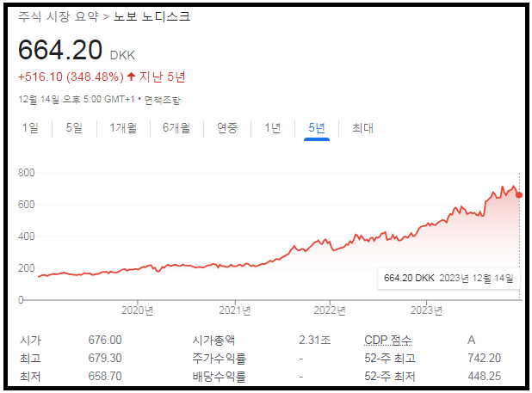Click the 최저 value 658.70
The width and height of the screenshot is (532, 393).
point(105,376)
